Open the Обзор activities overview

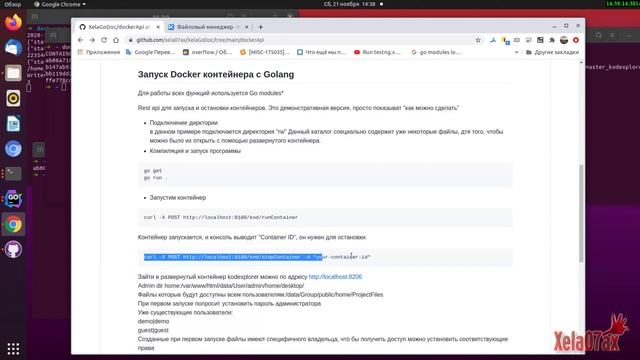(12, 4)
